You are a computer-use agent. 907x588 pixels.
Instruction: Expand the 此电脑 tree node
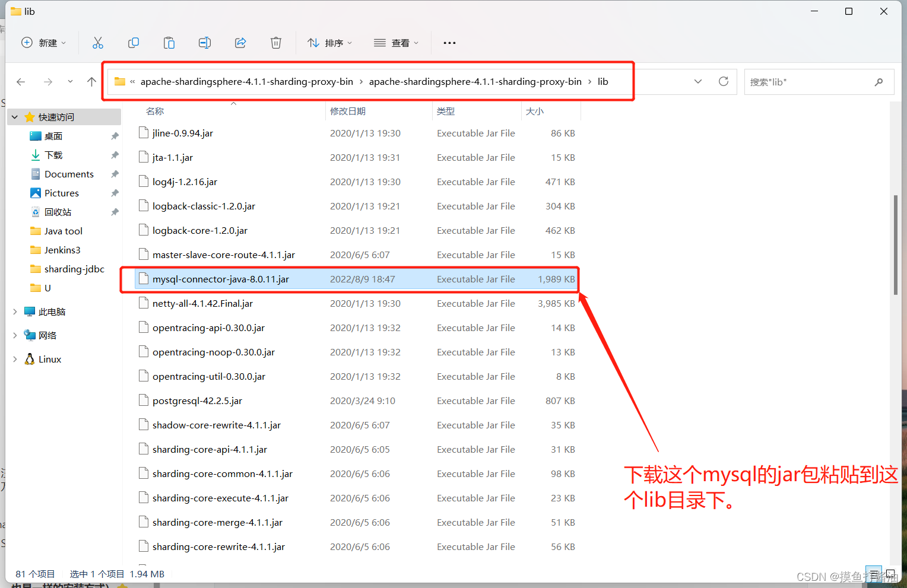point(15,312)
